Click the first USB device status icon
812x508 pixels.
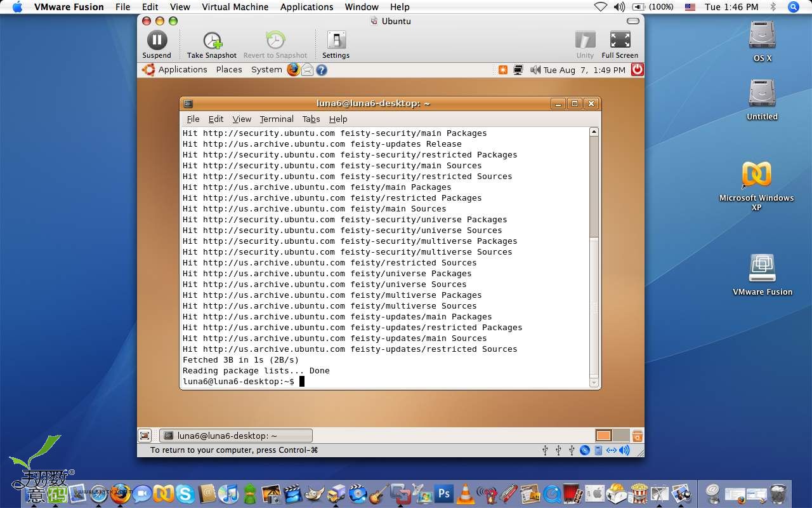pos(545,450)
